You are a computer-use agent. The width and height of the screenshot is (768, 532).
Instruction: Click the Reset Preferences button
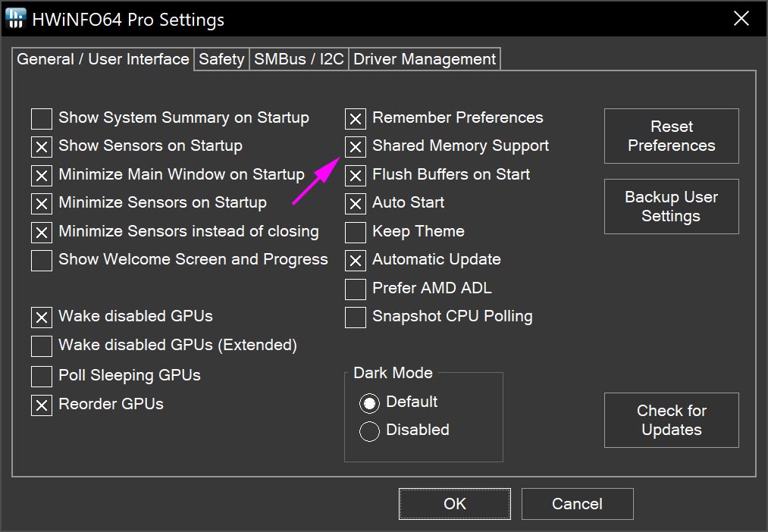pyautogui.click(x=671, y=136)
